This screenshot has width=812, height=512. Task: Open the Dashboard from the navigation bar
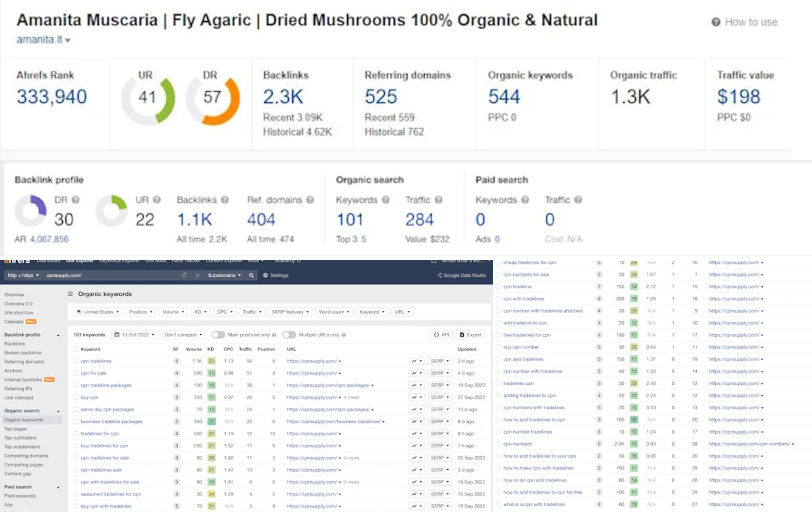49,260
